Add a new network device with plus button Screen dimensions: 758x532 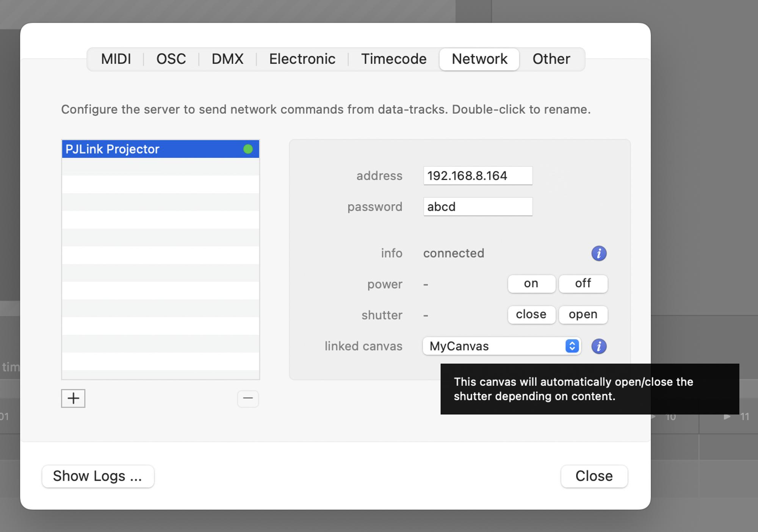tap(73, 398)
